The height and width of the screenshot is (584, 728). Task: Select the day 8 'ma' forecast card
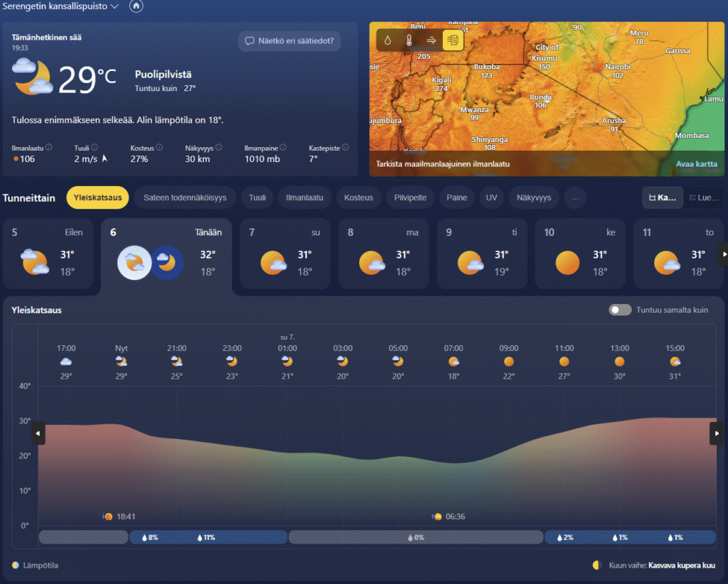point(384,254)
